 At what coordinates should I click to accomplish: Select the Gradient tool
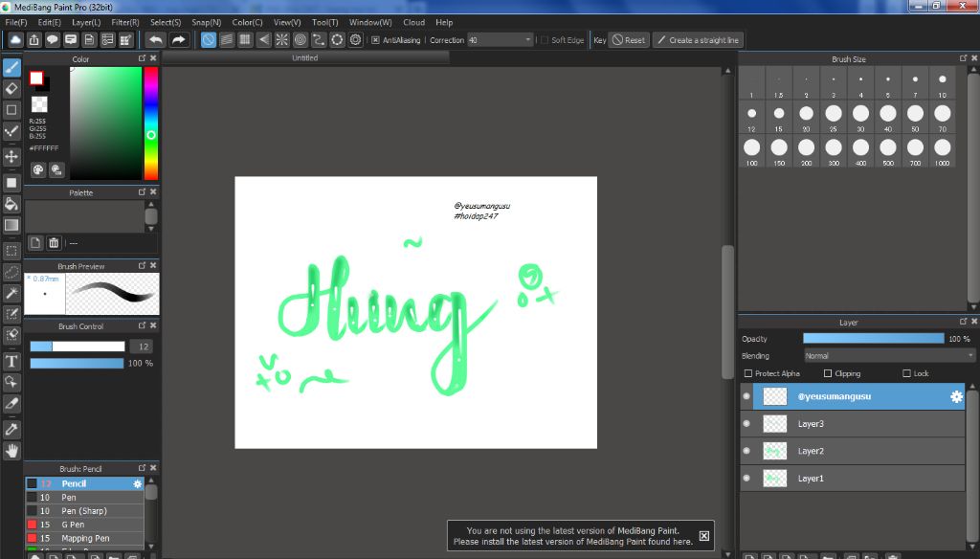[x=11, y=225]
